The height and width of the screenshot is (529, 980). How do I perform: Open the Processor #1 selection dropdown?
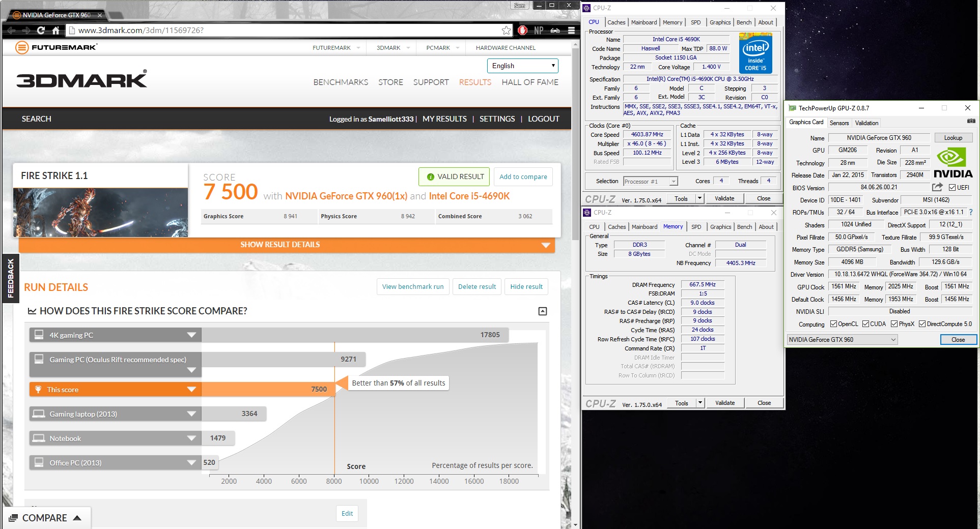(651, 182)
